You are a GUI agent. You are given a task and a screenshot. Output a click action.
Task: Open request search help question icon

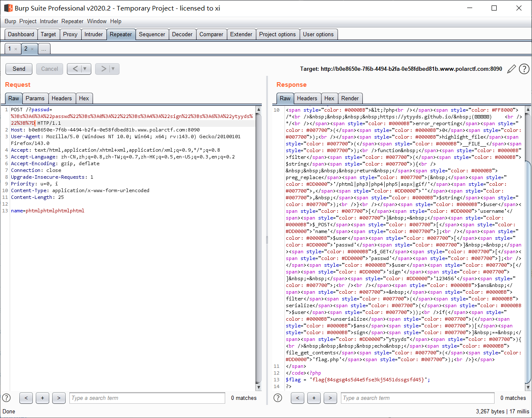coord(6,398)
